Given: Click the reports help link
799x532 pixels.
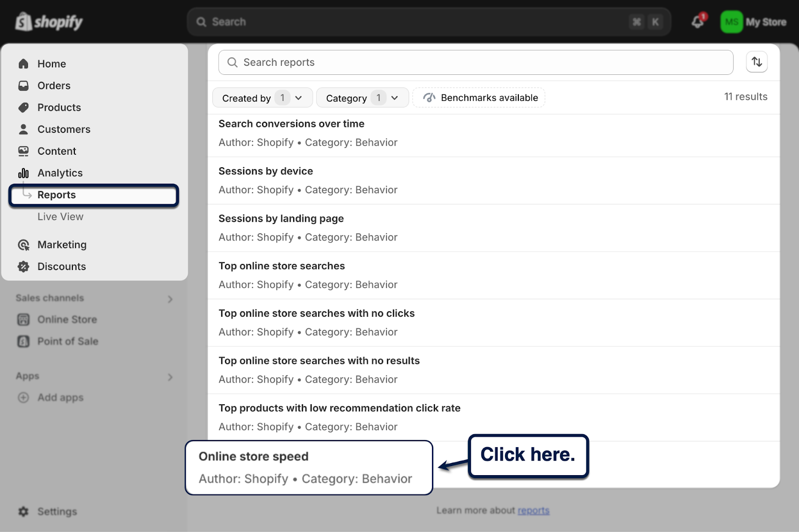Looking at the screenshot, I should [533, 511].
